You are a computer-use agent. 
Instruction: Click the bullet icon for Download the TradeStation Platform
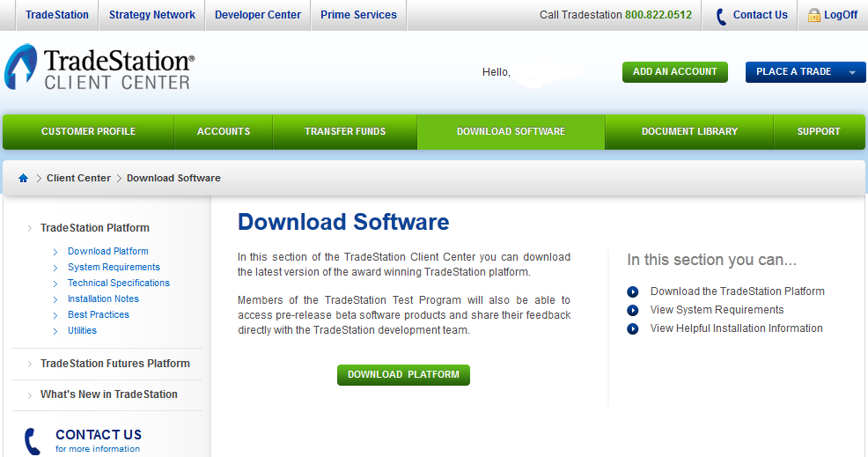[x=633, y=292]
